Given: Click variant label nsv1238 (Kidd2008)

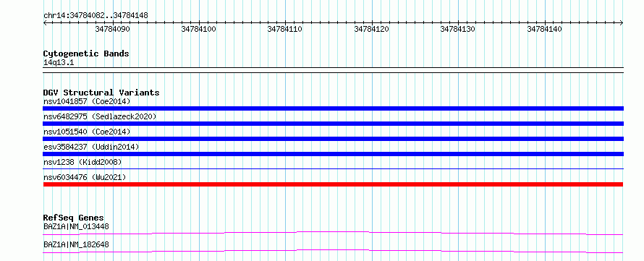Looking at the screenshot, I should (x=82, y=162).
